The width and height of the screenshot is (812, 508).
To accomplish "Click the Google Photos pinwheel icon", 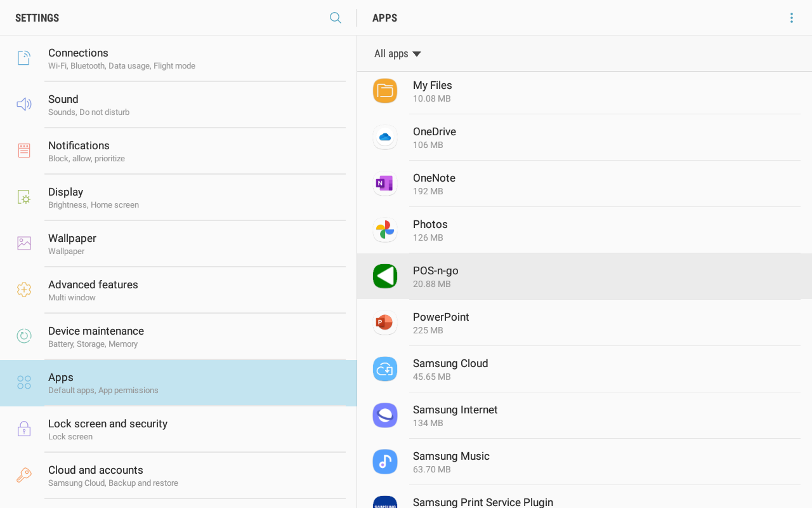I will 385,230.
